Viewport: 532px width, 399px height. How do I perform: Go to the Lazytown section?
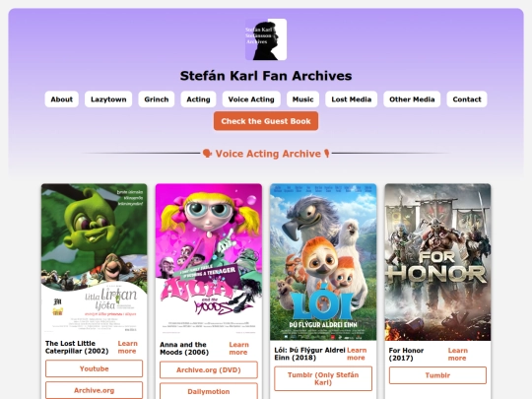[108, 100]
